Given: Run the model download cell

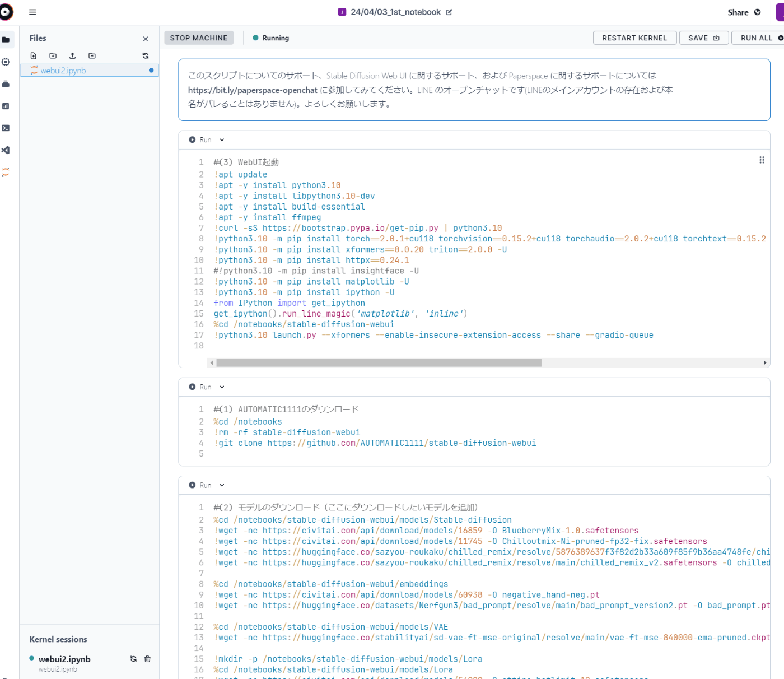Looking at the screenshot, I should coord(200,485).
